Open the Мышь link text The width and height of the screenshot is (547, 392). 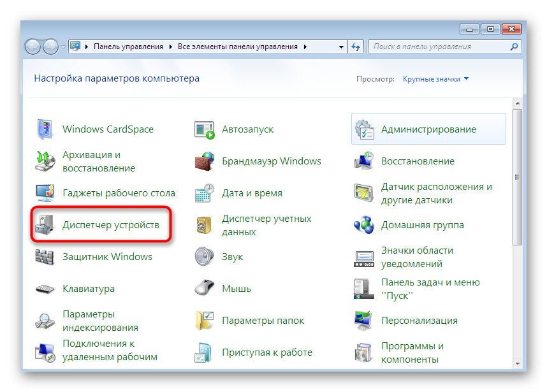click(x=237, y=289)
